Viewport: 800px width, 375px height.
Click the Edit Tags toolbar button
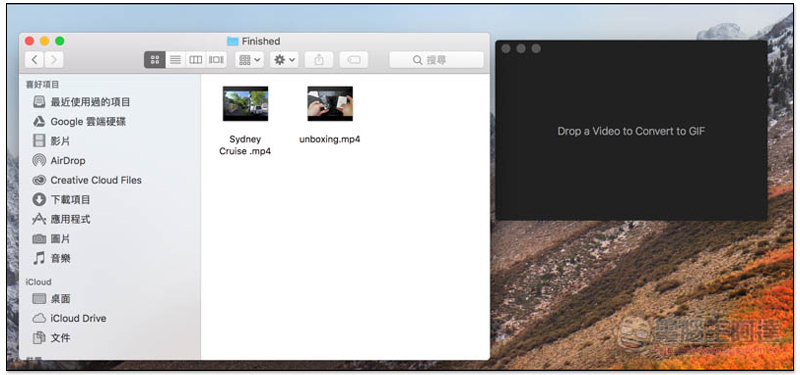click(x=354, y=60)
